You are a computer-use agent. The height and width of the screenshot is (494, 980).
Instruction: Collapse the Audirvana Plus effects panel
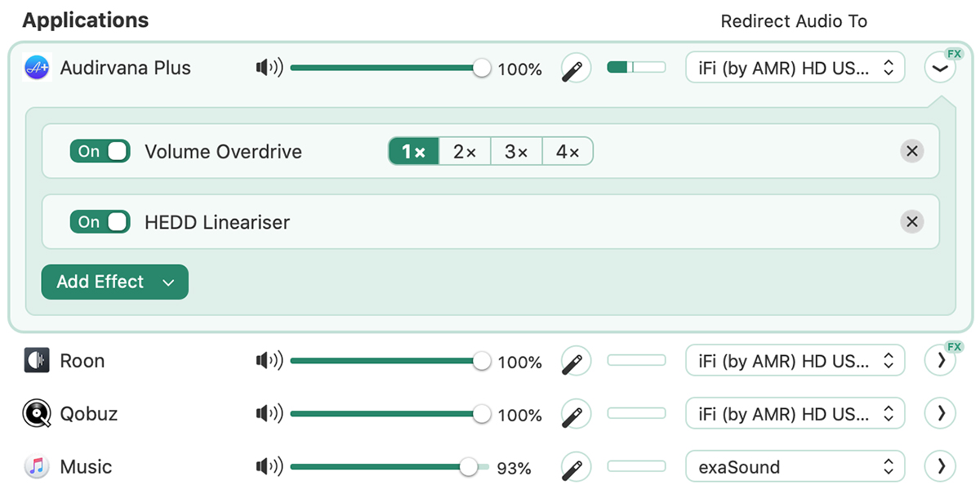click(941, 68)
